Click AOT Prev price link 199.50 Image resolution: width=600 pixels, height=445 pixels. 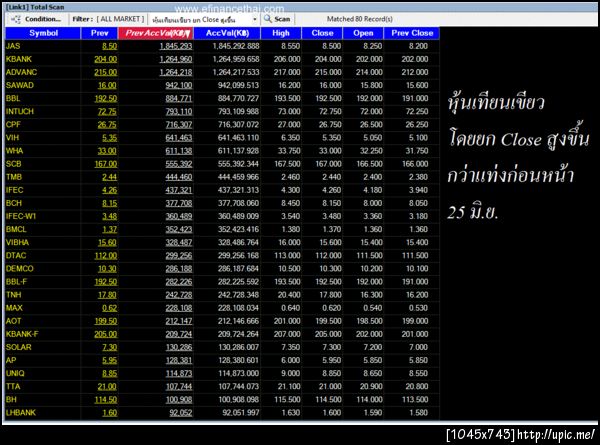[106, 321]
